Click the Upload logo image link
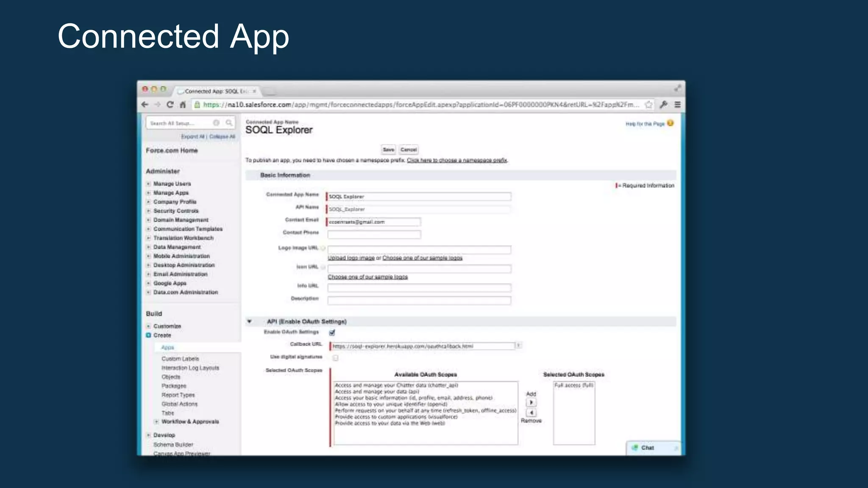 (x=351, y=258)
